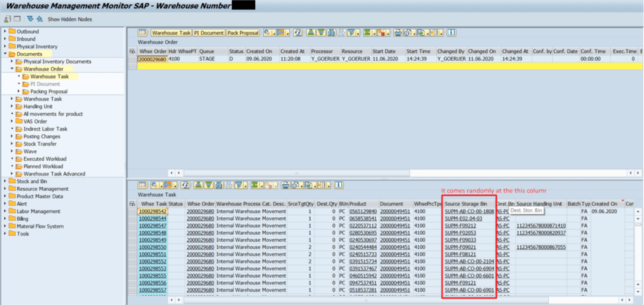
Task: Open warehouse order 2000029680 from the task list
Action: click(200, 211)
